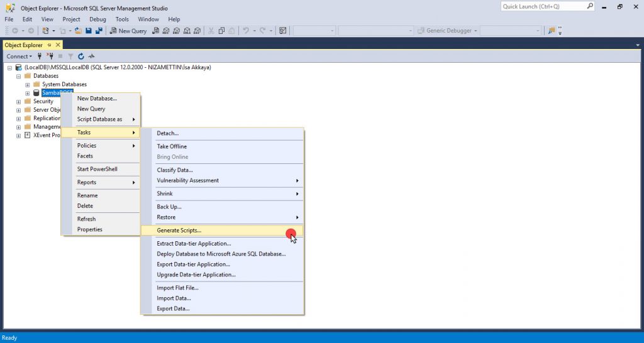Click the MDX query toolbar icon
Image resolution: width=644 pixels, height=343 pixels.
[x=166, y=31]
